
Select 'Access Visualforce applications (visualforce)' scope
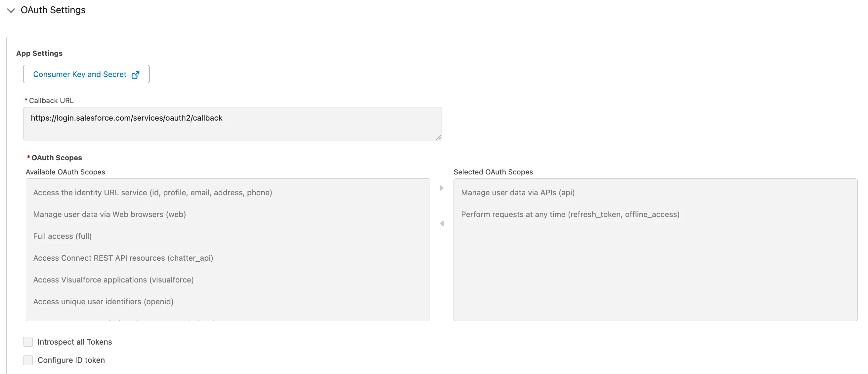coord(228,280)
